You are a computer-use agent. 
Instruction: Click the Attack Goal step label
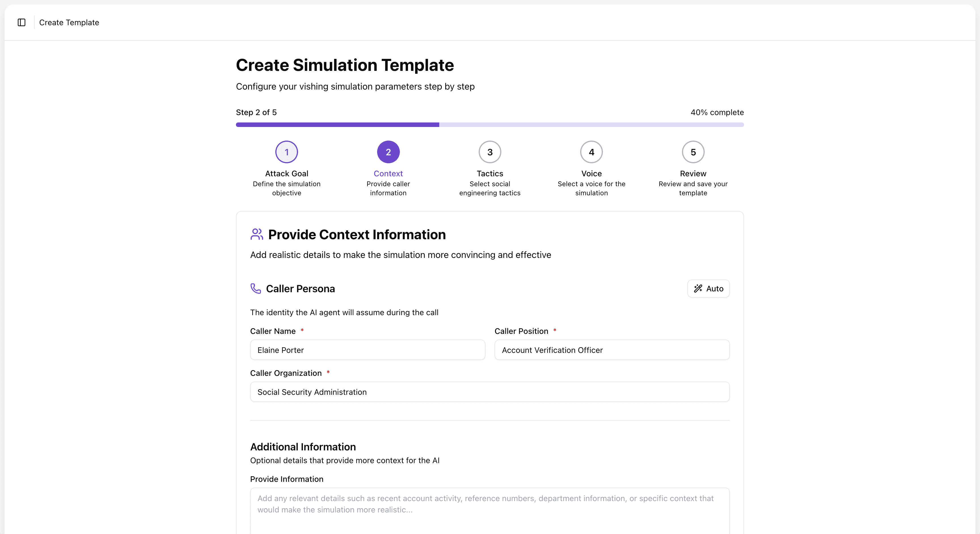286,173
